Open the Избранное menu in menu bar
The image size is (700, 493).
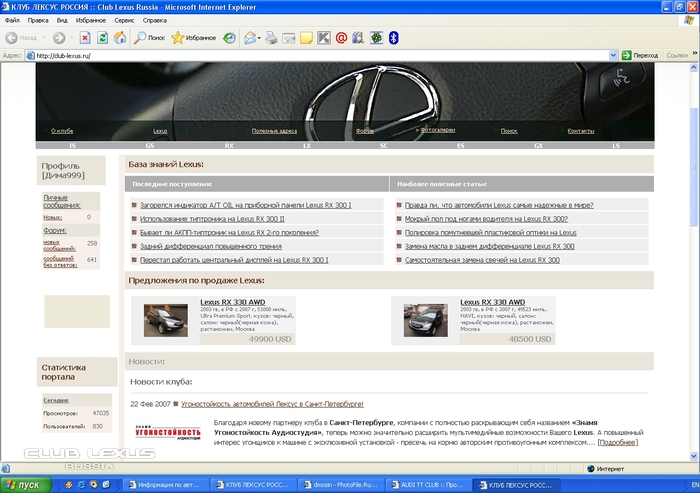tap(91, 20)
